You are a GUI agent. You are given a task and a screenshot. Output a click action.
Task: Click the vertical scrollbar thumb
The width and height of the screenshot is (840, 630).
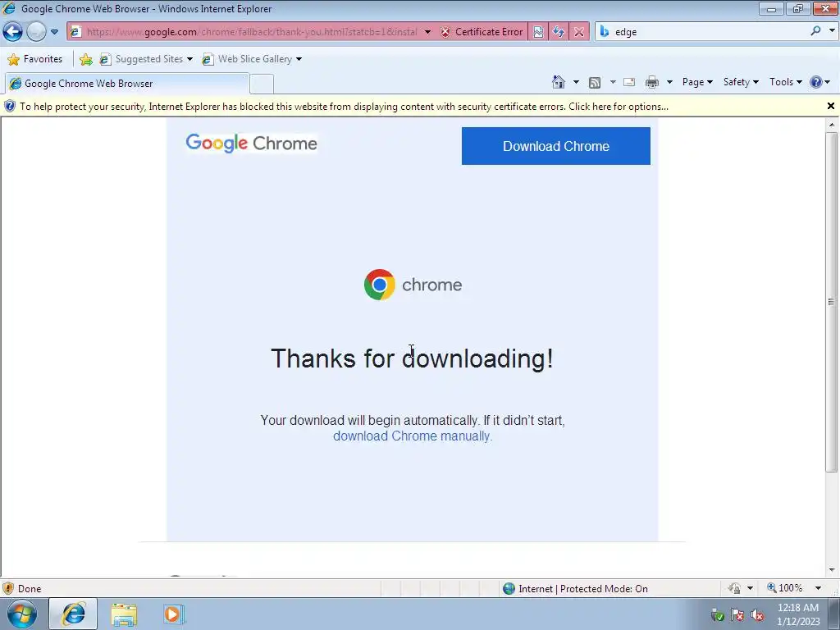coord(832,302)
